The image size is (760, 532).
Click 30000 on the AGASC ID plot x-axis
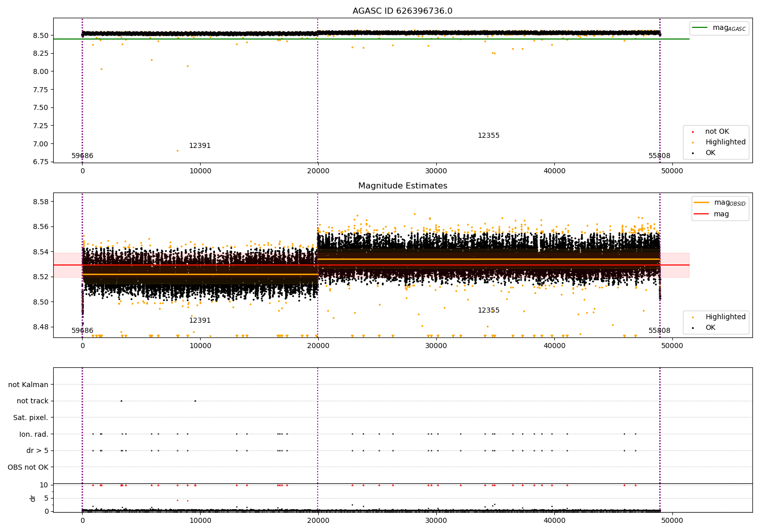(x=436, y=171)
